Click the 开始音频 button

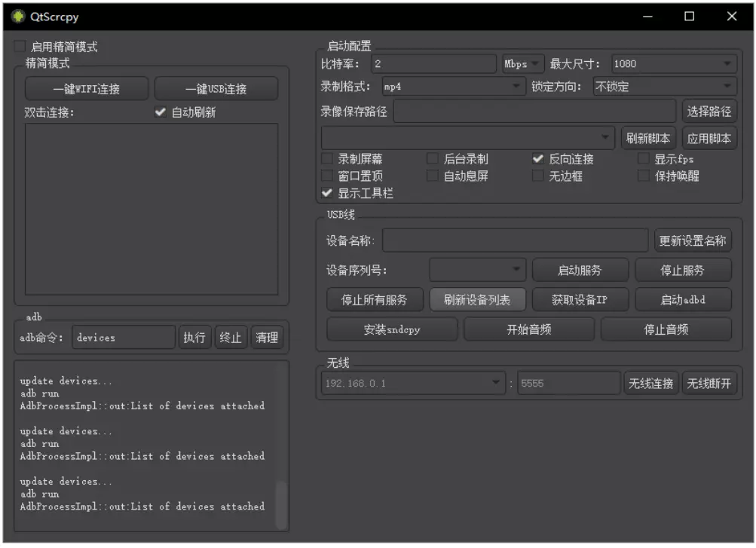529,329
